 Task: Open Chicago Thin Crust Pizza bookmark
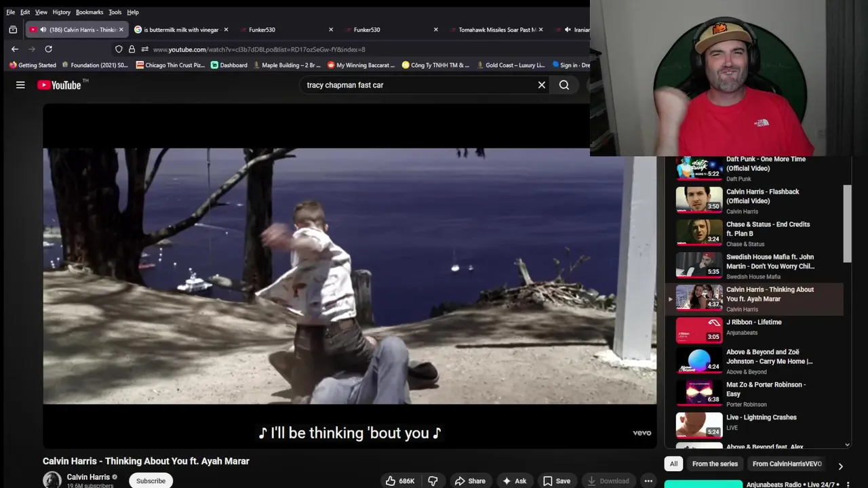pos(170,65)
